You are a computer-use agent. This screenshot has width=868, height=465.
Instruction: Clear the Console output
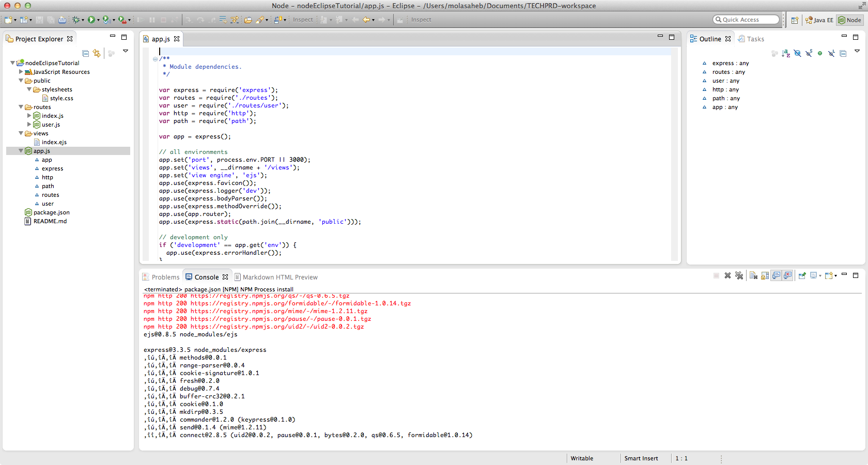tap(753, 275)
